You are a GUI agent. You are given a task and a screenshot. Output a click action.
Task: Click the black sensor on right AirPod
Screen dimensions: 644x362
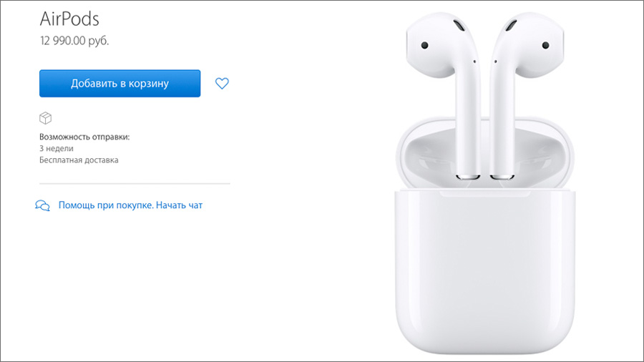[x=545, y=45]
